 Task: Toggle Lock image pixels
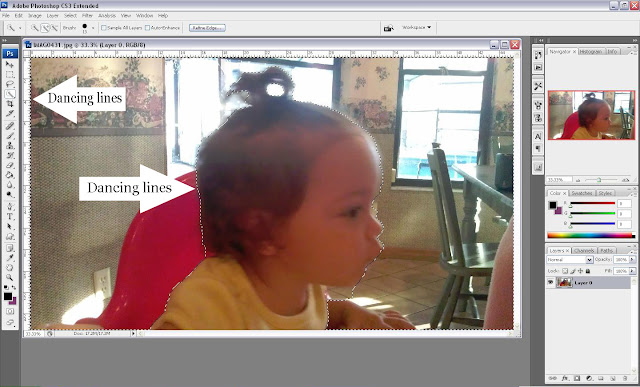click(x=573, y=271)
